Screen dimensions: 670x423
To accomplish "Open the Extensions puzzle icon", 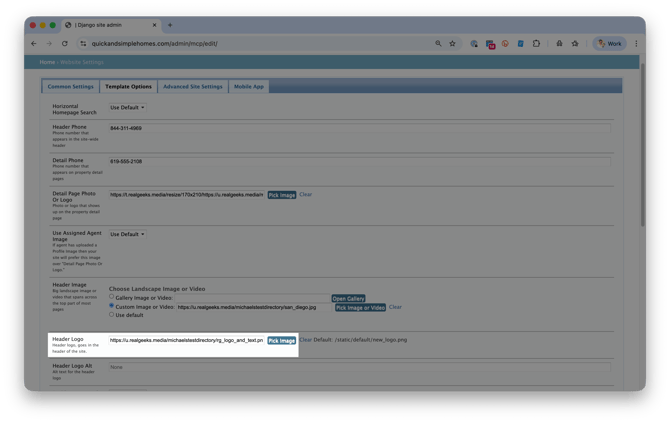I will coord(536,44).
